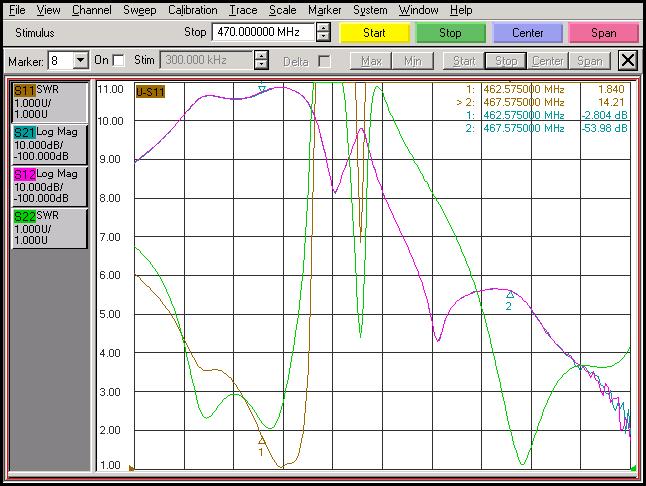646x486 pixels.
Task: Open the Sweep menu
Action: (x=140, y=10)
